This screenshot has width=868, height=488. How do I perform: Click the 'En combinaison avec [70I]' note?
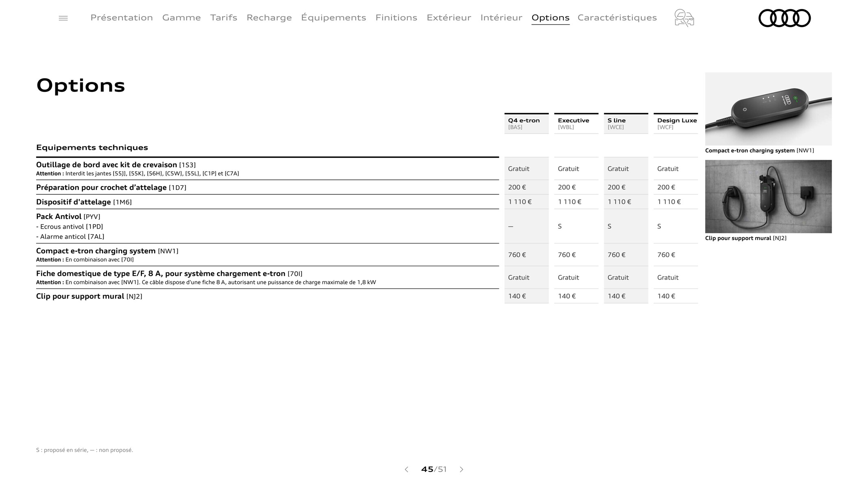[85, 260]
